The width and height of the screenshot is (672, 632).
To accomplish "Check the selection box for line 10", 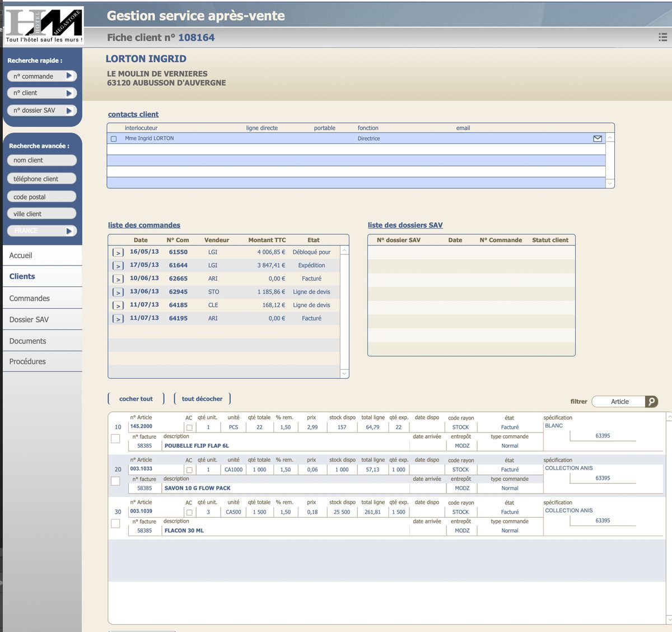I will point(115,439).
